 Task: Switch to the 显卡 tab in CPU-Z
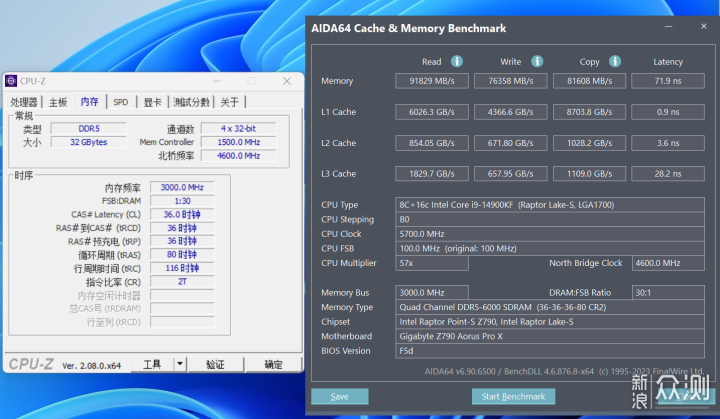152,102
